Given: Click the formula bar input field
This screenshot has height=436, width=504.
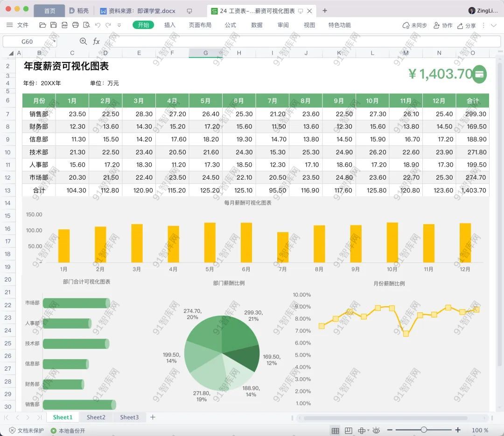Looking at the screenshot, I should tap(299, 42).
